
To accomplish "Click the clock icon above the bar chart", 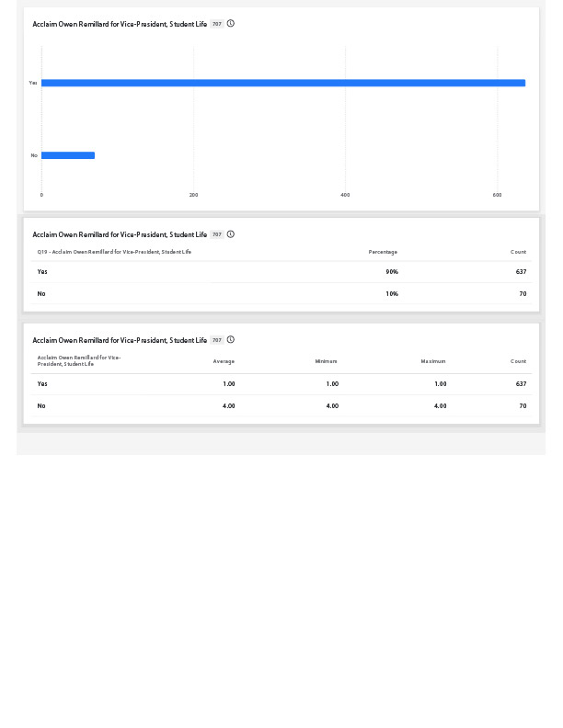I will (x=231, y=24).
